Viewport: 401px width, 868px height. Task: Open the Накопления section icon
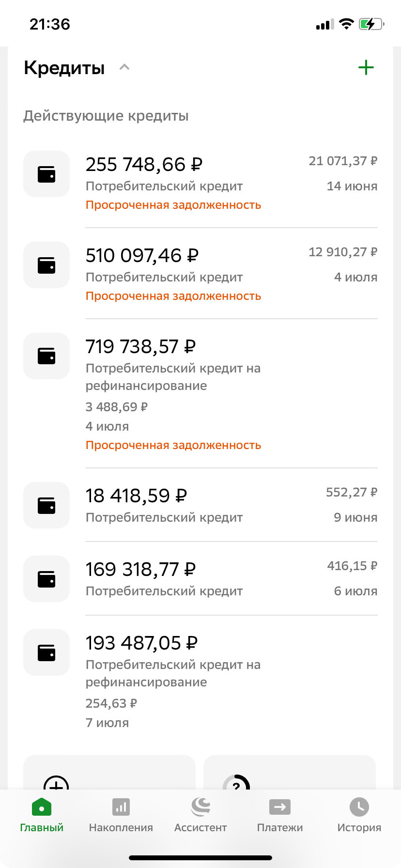click(121, 807)
